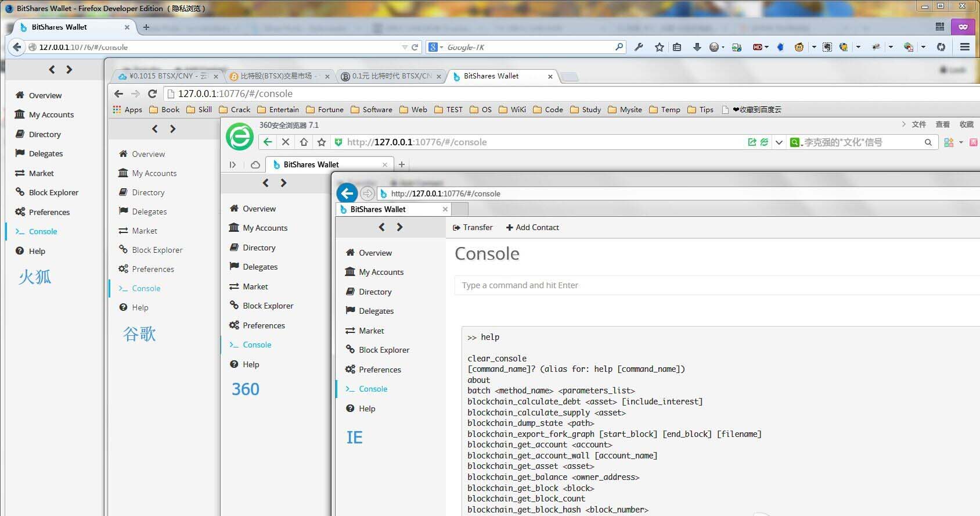Click back chevron in the IE wallet header
This screenshot has height=516, width=980.
(381, 227)
